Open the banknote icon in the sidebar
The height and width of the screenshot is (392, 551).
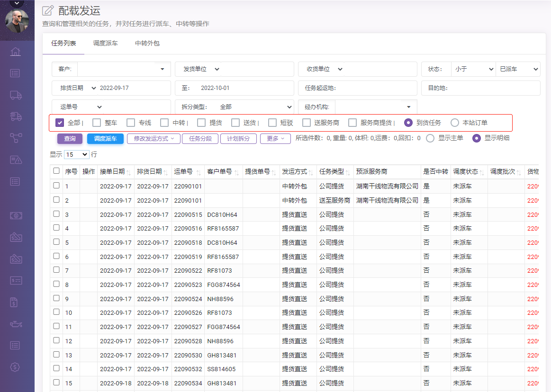16,215
